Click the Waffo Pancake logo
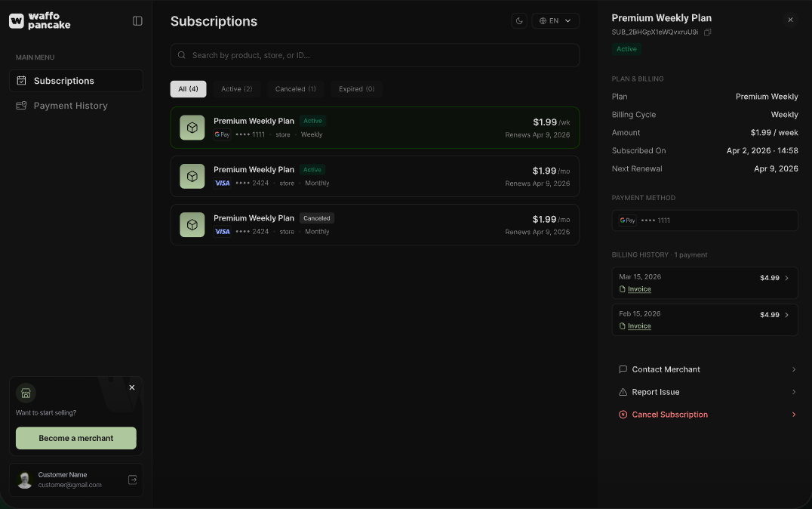Viewport: 812px width, 509px height. pos(39,20)
